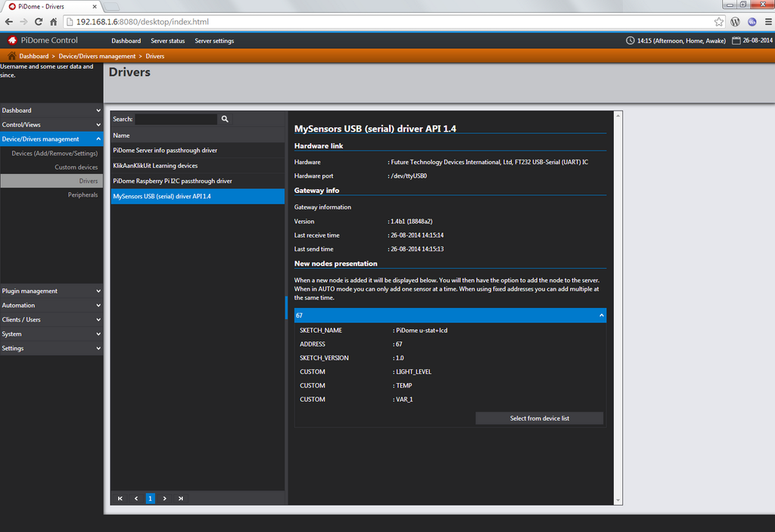Open Server status in the top menu

167,41
